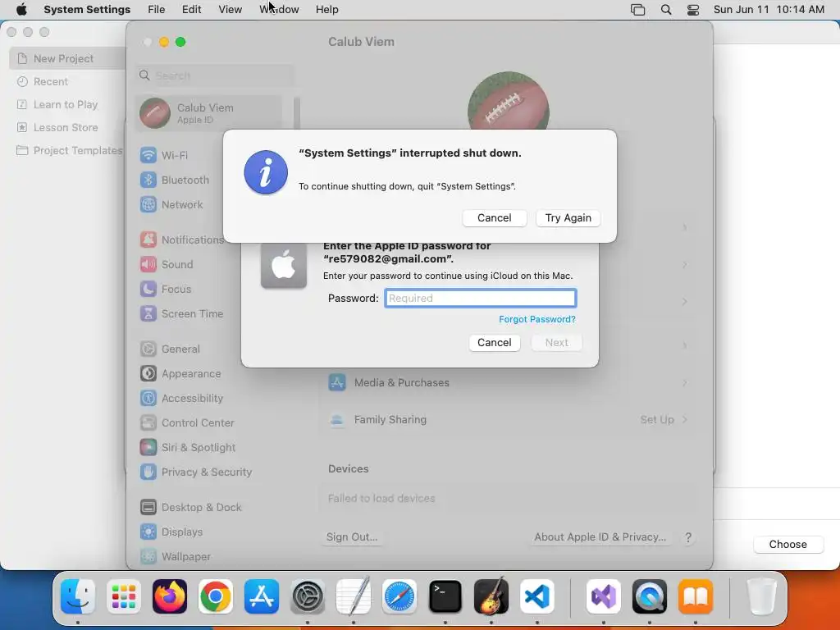Image resolution: width=840 pixels, height=630 pixels.
Task: Click the Apple ID Password field
Action: 481,299
